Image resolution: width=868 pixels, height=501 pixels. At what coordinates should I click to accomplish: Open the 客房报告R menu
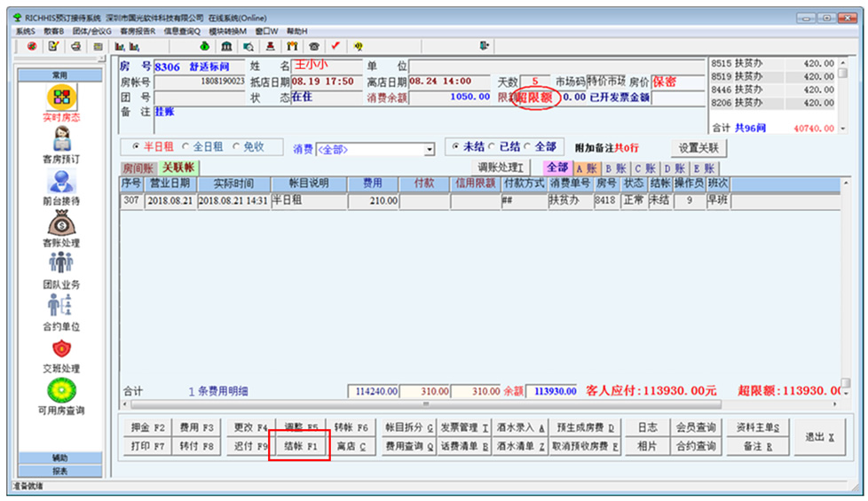(138, 30)
